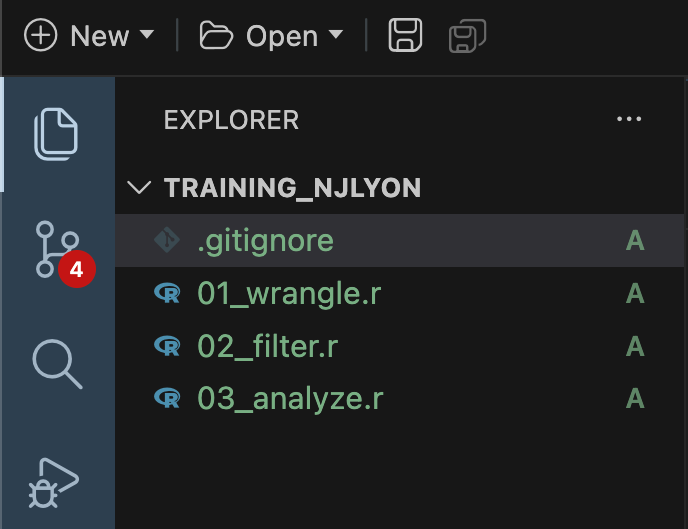The height and width of the screenshot is (529, 688).
Task: Click the Save All icon
Action: tap(465, 37)
